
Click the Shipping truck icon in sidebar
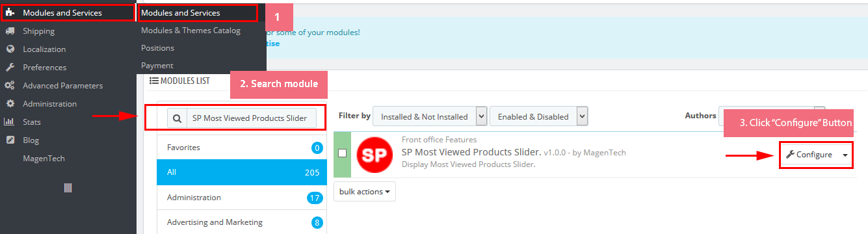point(10,31)
